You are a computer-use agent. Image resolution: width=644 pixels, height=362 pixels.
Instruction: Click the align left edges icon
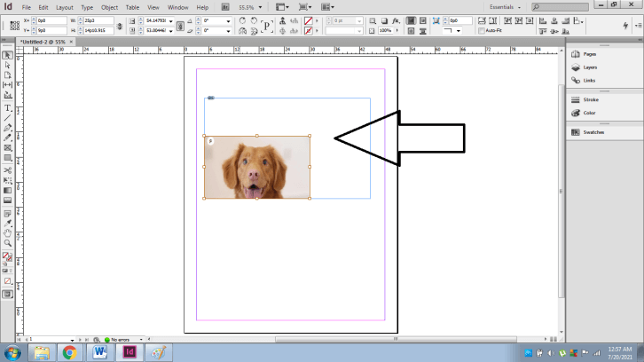coord(543,20)
